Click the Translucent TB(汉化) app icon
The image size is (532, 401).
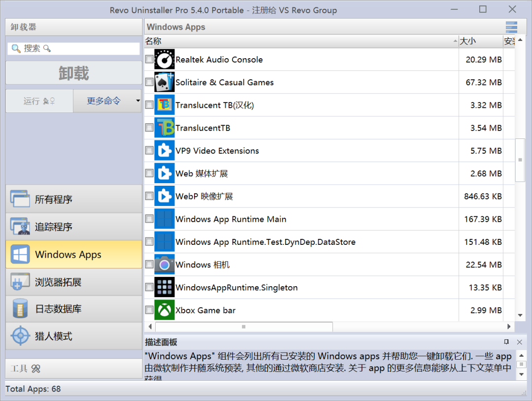[x=165, y=105]
